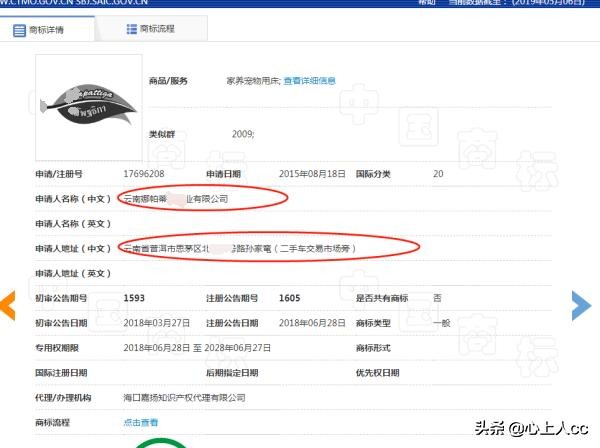Select shared trademark value 否

(x=437, y=298)
